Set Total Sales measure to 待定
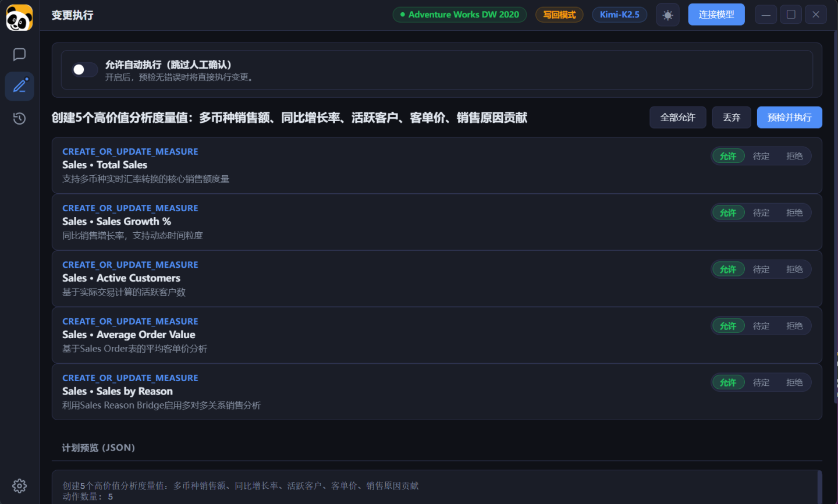 pyautogui.click(x=761, y=156)
